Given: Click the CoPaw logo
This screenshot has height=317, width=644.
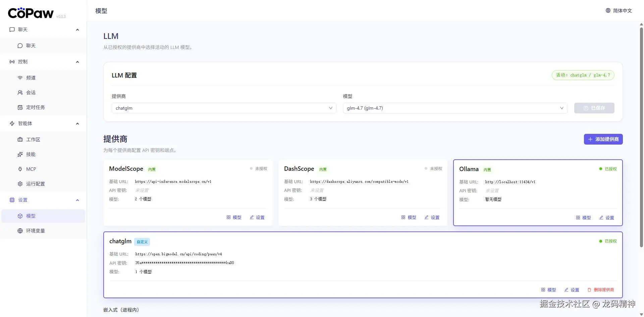Looking at the screenshot, I should [31, 13].
